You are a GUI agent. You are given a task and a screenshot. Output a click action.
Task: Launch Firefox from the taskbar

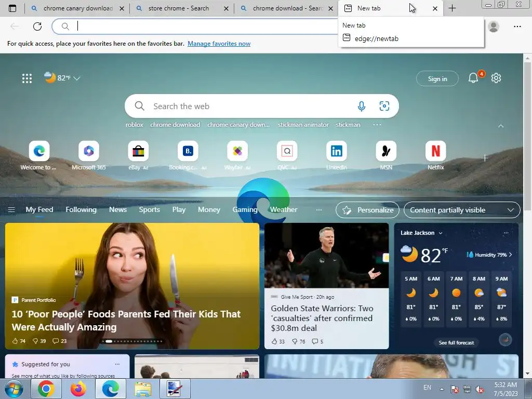pyautogui.click(x=78, y=389)
